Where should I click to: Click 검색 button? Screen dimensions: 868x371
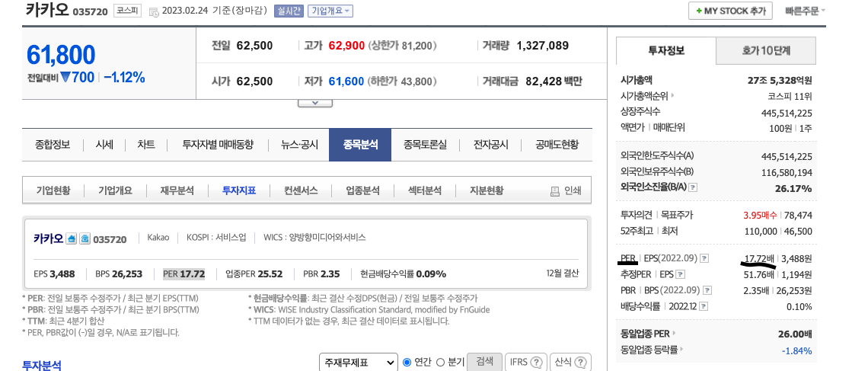(484, 362)
